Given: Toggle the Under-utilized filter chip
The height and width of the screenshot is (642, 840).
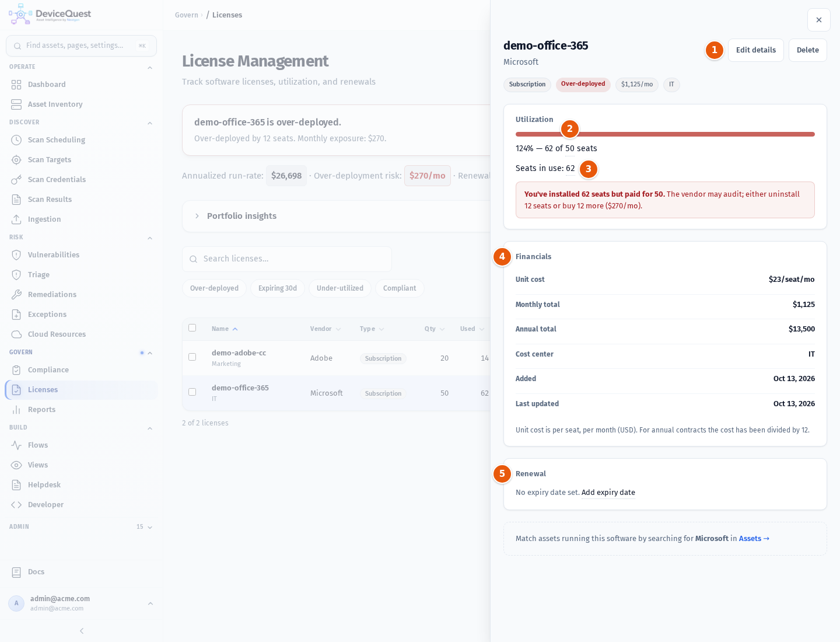Looking at the screenshot, I should [340, 288].
